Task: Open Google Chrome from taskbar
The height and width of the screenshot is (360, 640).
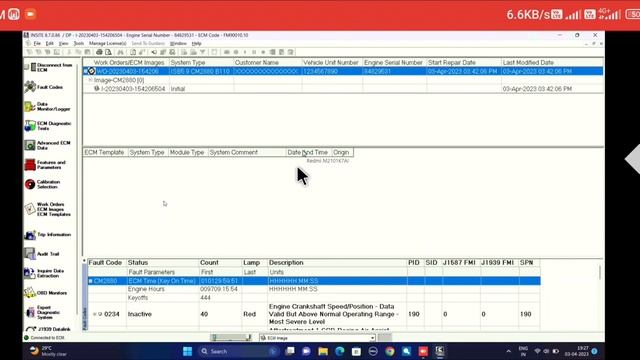Action: tap(390, 351)
